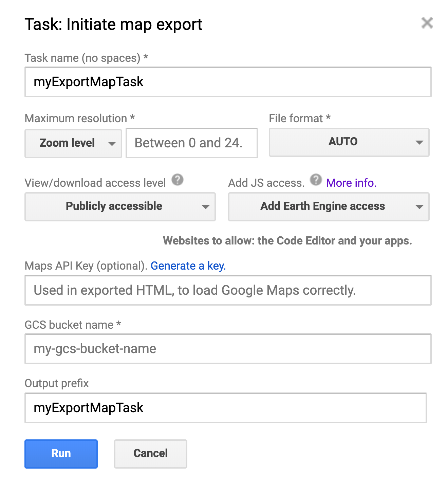Open the File format selector showing AUTO
The height and width of the screenshot is (491, 448).
tap(349, 142)
